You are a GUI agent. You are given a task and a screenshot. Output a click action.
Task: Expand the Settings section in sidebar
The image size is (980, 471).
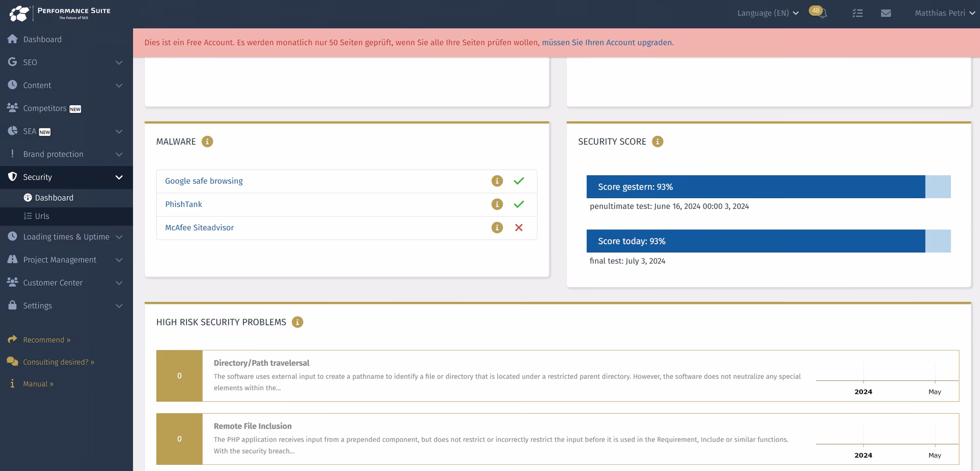pos(37,305)
